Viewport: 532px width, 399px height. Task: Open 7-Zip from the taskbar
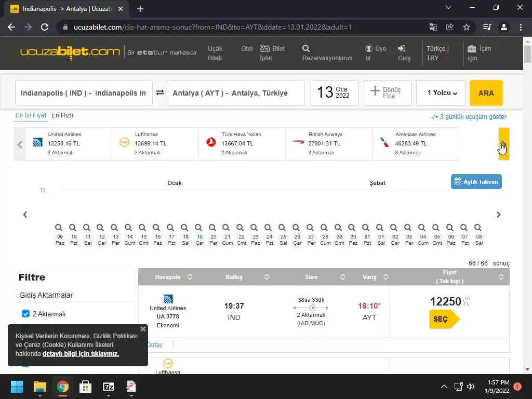pyautogui.click(x=108, y=387)
